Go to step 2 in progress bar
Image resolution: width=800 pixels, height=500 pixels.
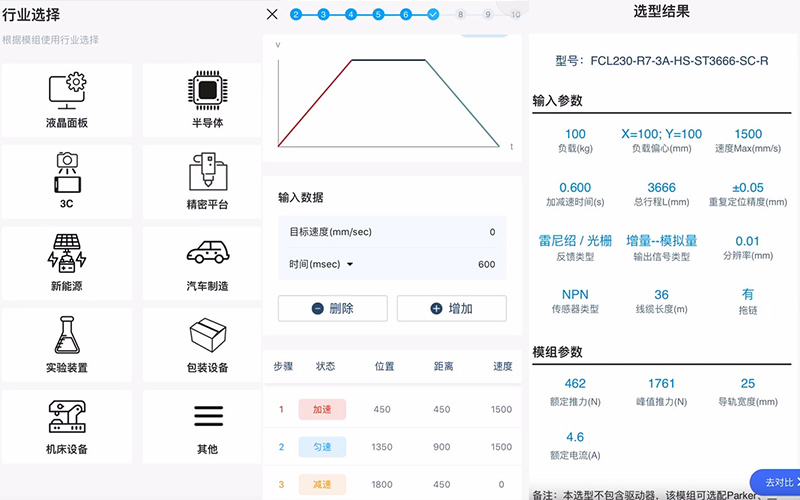(x=296, y=14)
